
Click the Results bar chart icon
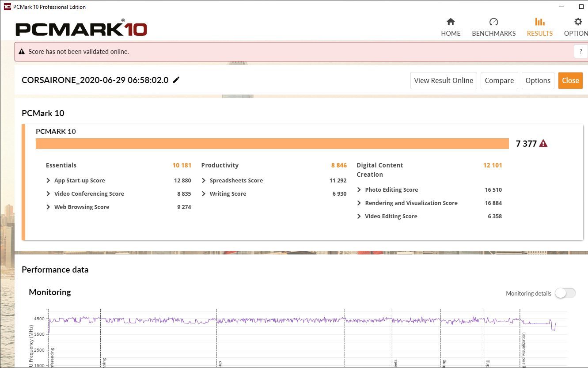[539, 22]
